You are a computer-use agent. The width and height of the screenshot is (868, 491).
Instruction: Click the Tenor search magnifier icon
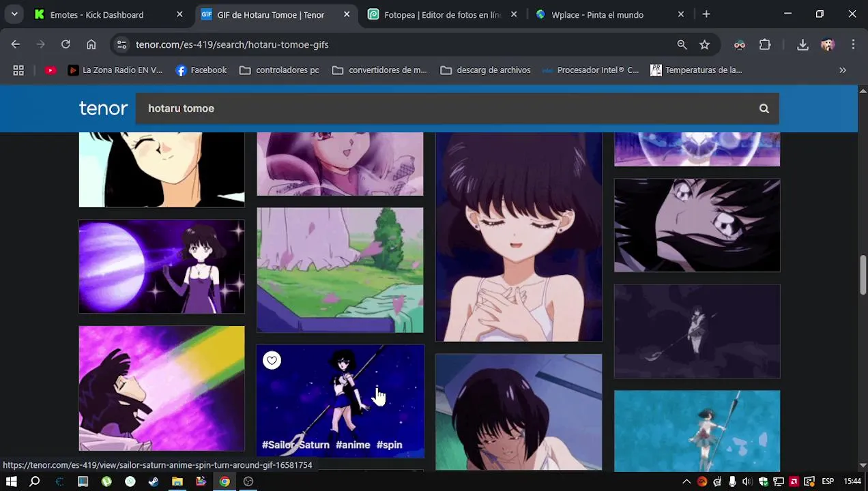(x=764, y=108)
